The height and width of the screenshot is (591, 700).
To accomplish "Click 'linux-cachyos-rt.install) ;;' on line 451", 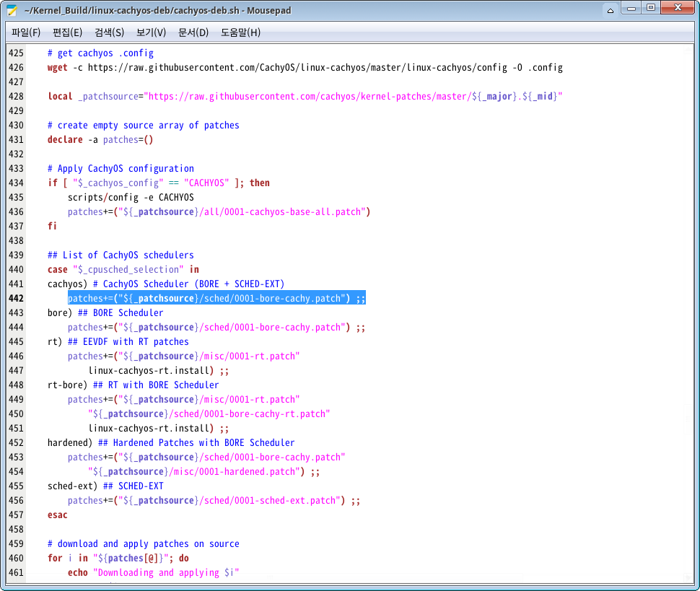I will click(x=159, y=428).
